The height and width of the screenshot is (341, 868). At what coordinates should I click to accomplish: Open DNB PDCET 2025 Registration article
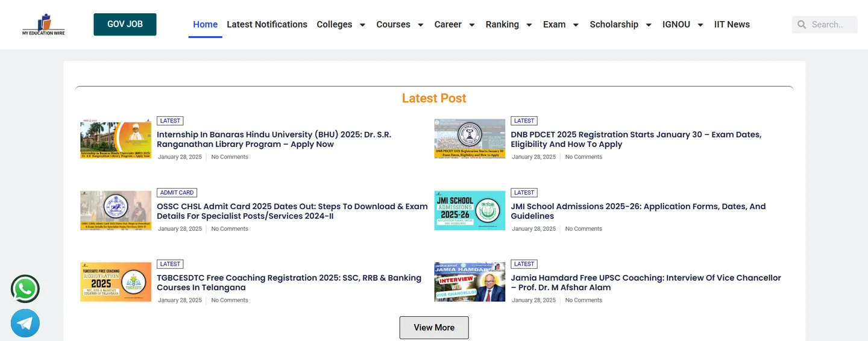click(636, 139)
